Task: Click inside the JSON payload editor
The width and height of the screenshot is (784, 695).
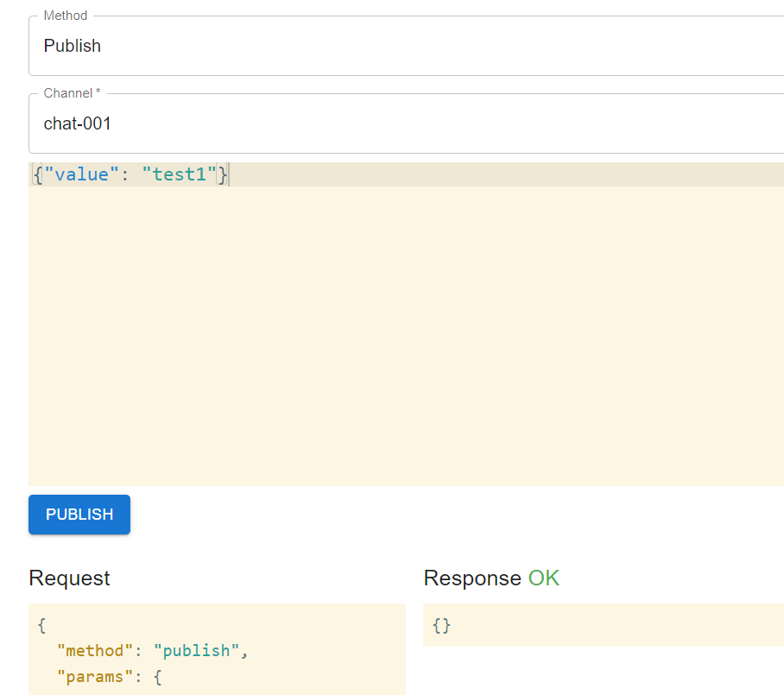Action: tap(345, 259)
